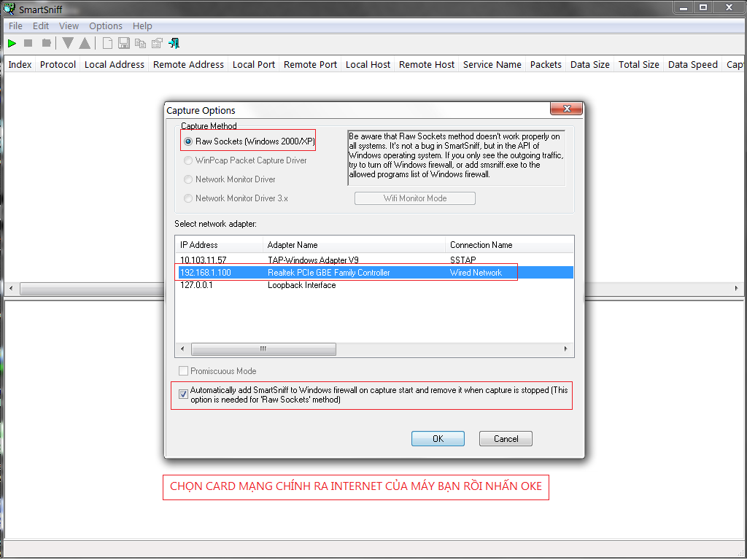
Task: Sort adapter list by Adapter Name column
Action: [x=354, y=245]
